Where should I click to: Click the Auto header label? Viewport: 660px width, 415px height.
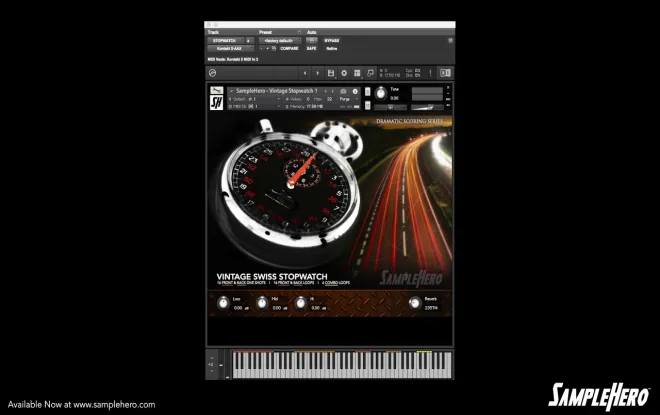pyautogui.click(x=311, y=32)
